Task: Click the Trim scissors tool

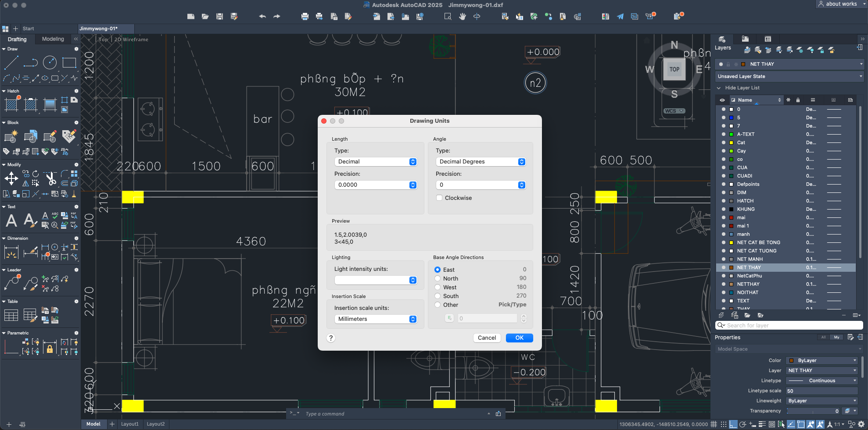Action: (x=51, y=178)
